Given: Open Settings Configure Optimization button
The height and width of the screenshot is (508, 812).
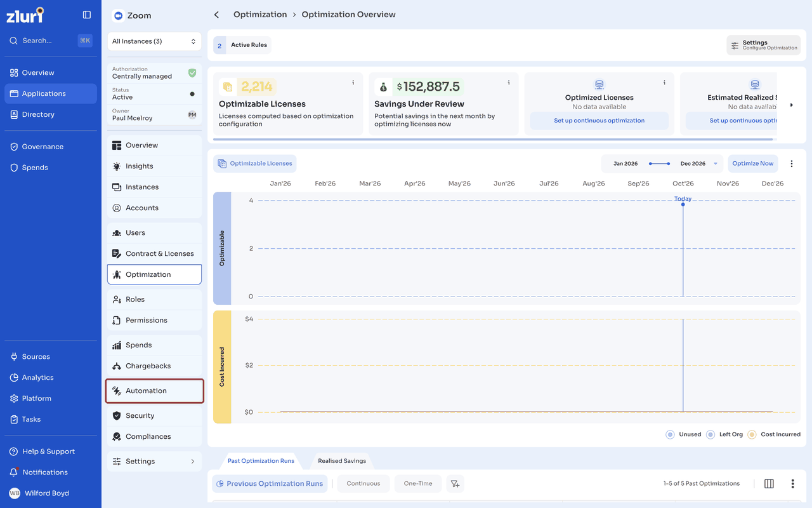Looking at the screenshot, I should tap(763, 45).
